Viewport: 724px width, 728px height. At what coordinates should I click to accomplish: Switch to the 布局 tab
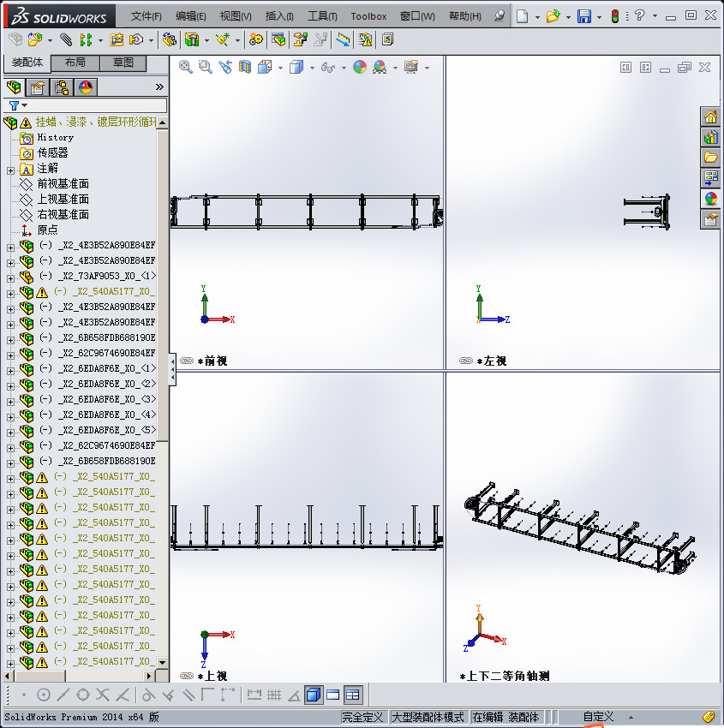(x=75, y=63)
